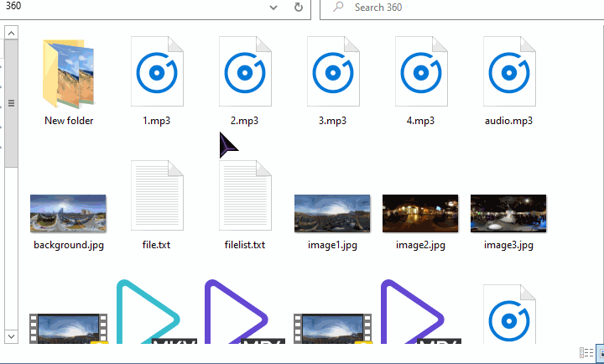Select the image2.jpg night panorama thumbnail
Image resolution: width=604 pixels, height=364 pixels.
pyautogui.click(x=420, y=213)
